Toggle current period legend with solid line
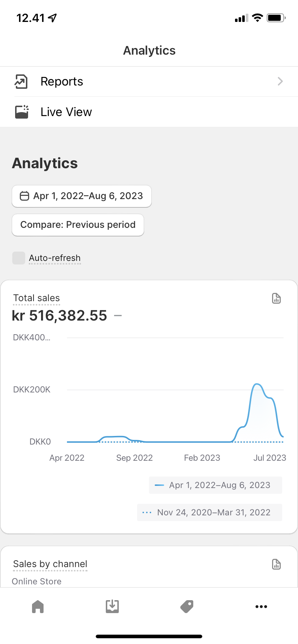 pos(215,485)
